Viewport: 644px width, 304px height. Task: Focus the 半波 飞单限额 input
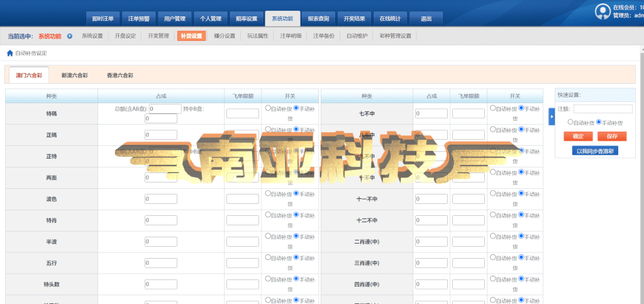(243, 242)
